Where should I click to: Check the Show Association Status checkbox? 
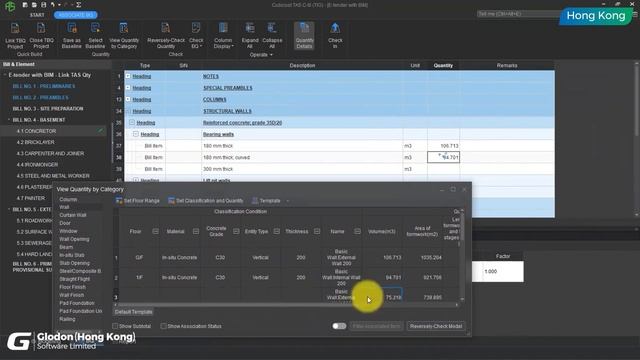(164, 326)
